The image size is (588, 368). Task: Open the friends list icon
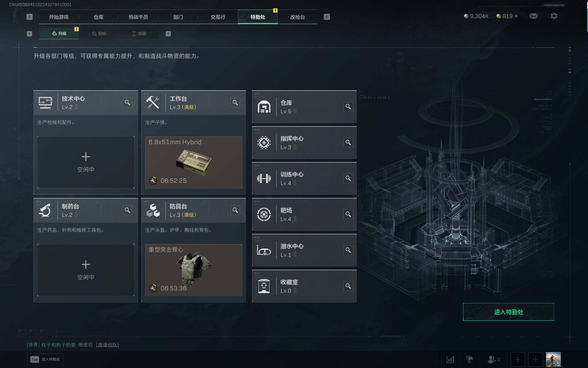492,359
